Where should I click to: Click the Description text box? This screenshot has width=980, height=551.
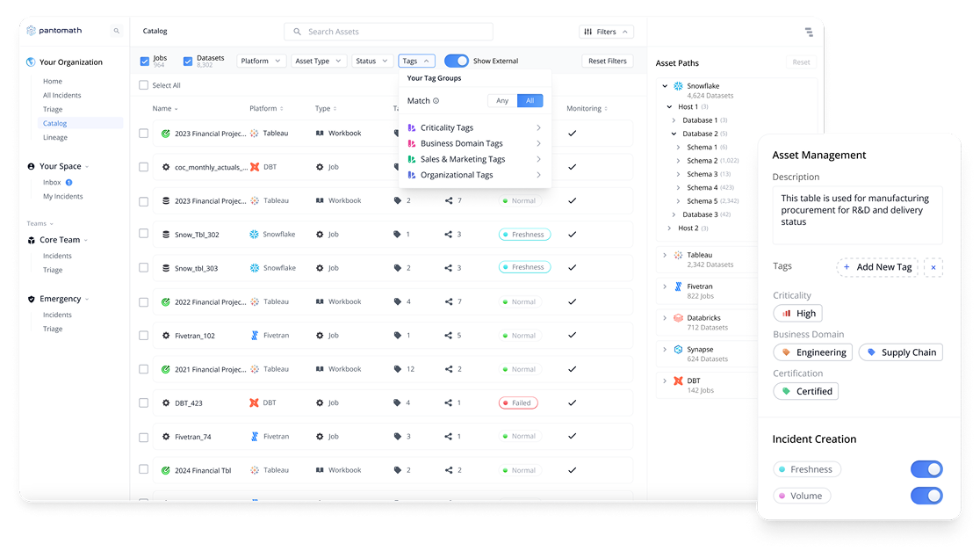pyautogui.click(x=857, y=215)
